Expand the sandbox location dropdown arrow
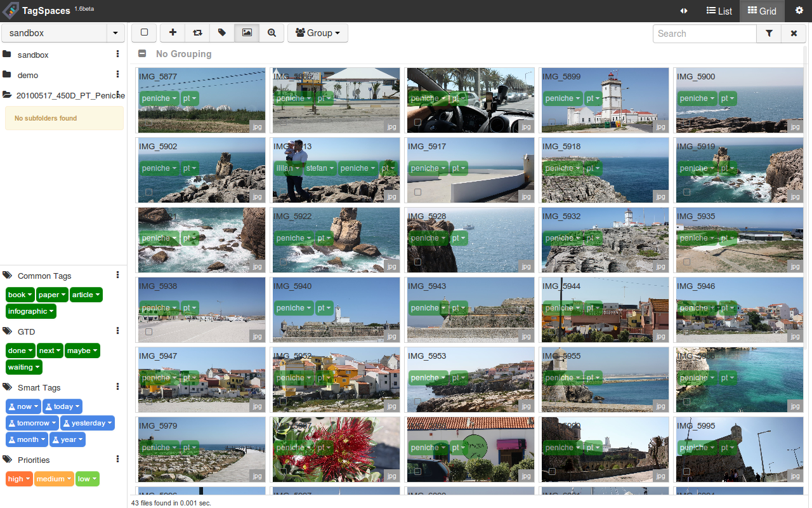This screenshot has width=812, height=508. tap(115, 33)
